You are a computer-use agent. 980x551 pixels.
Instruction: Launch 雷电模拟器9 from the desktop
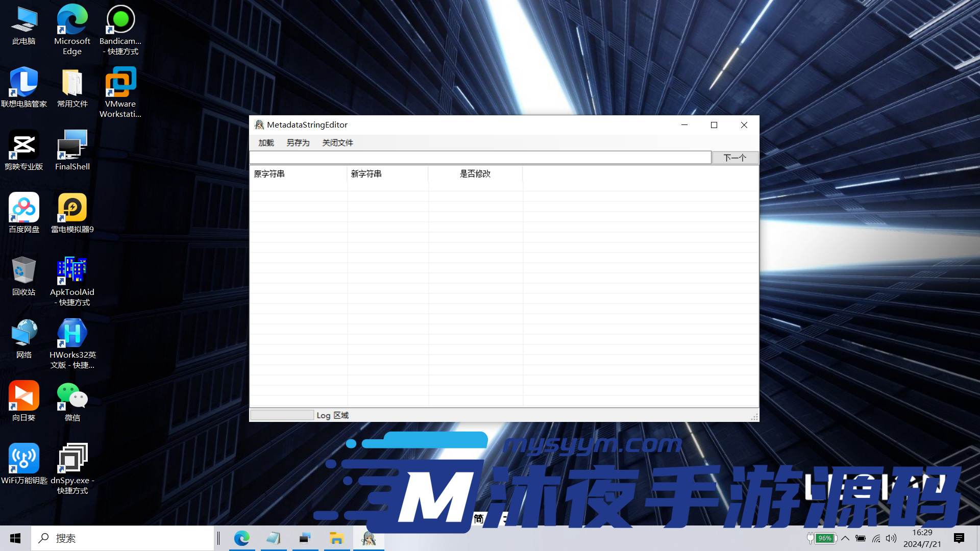(x=72, y=207)
